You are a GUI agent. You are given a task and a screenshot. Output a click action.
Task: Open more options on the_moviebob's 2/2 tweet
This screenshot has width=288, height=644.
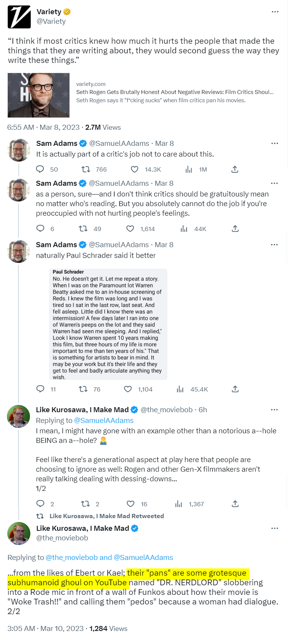(x=274, y=528)
